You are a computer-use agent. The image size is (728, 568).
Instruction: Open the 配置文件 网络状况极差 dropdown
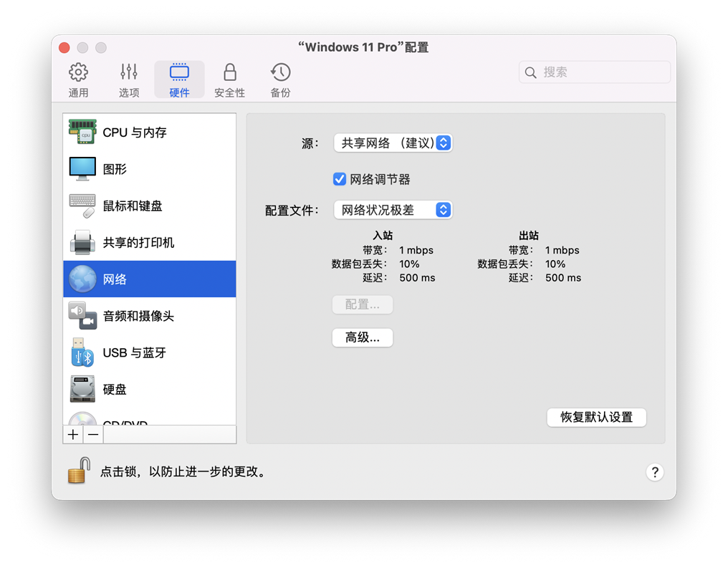pyautogui.click(x=393, y=210)
